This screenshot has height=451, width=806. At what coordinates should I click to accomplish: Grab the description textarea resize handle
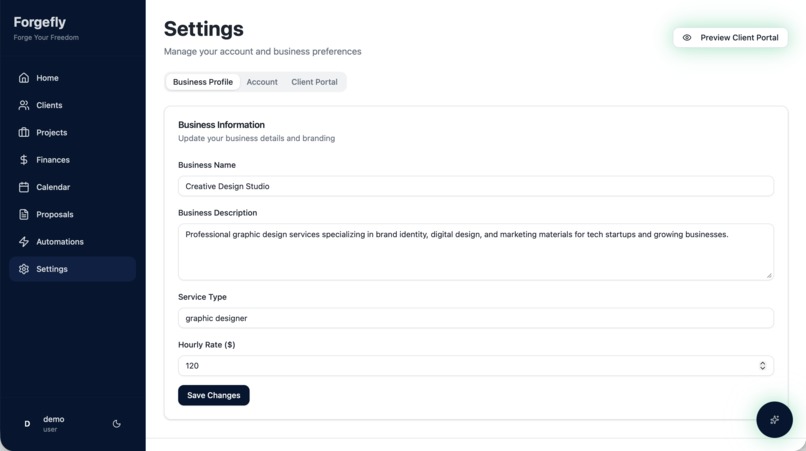coord(769,276)
